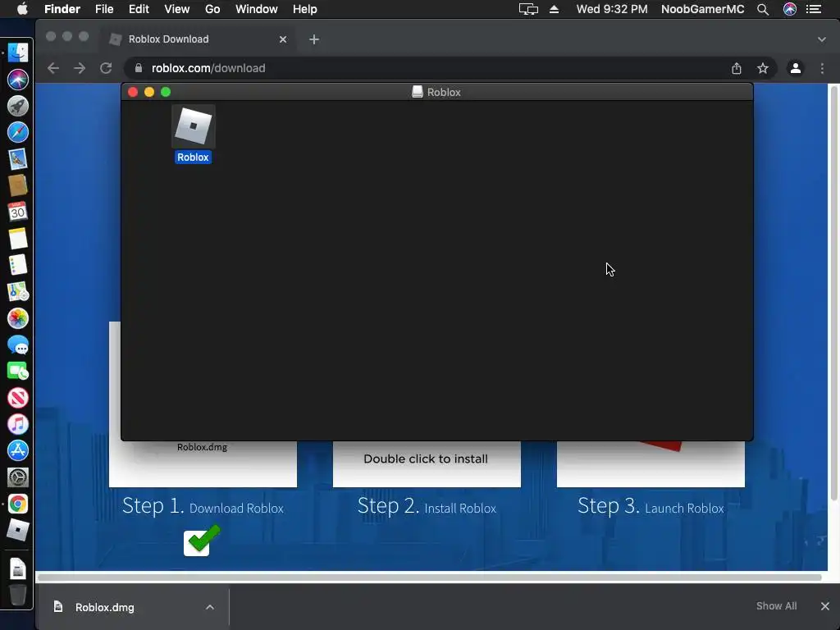Open Finder from the Dock
This screenshot has width=840, height=630.
(x=18, y=52)
